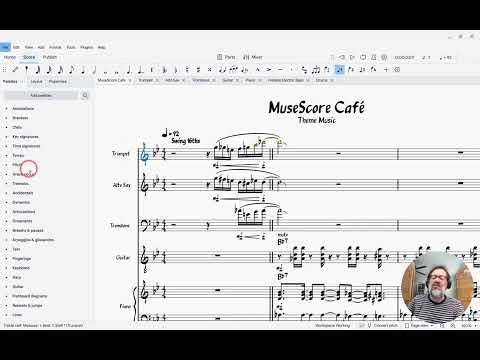Open the Parts dialog

click(226, 57)
